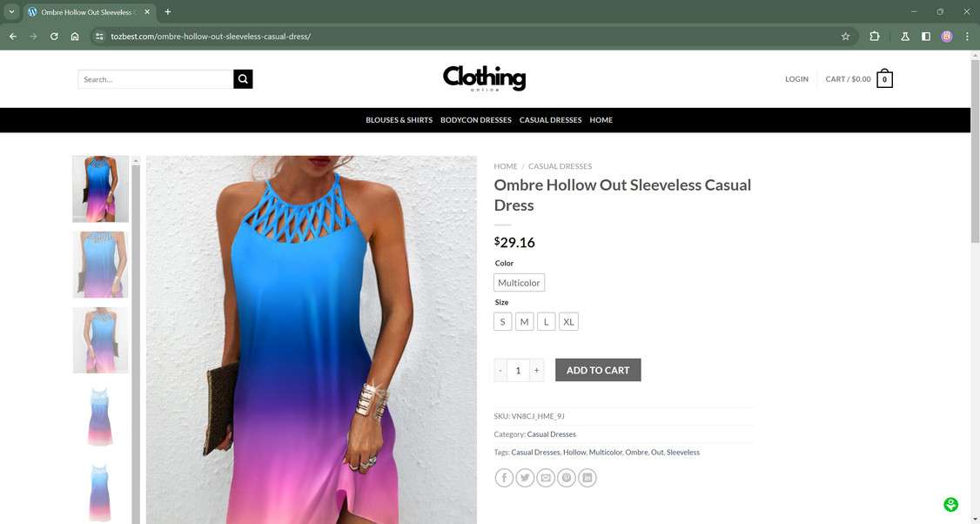
Task: Go to the Login link
Action: point(796,79)
